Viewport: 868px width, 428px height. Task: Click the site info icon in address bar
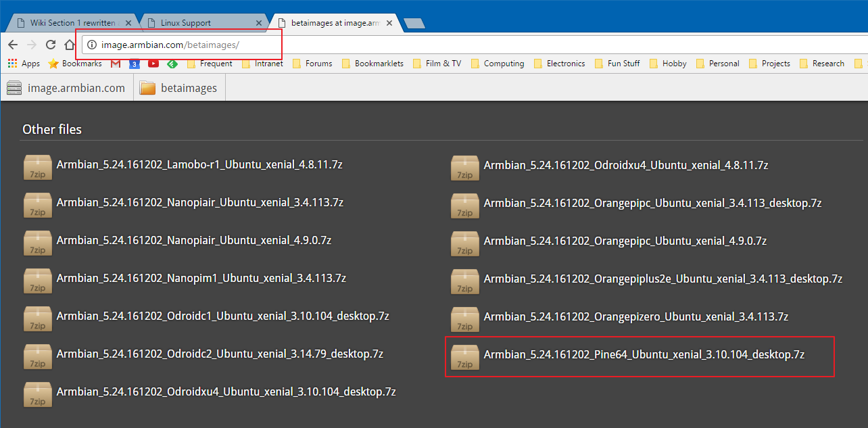tap(91, 45)
